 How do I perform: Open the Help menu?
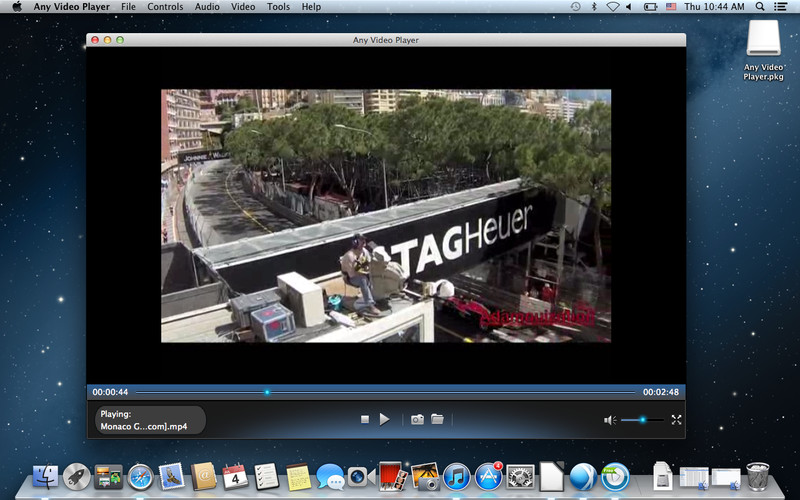(x=311, y=7)
